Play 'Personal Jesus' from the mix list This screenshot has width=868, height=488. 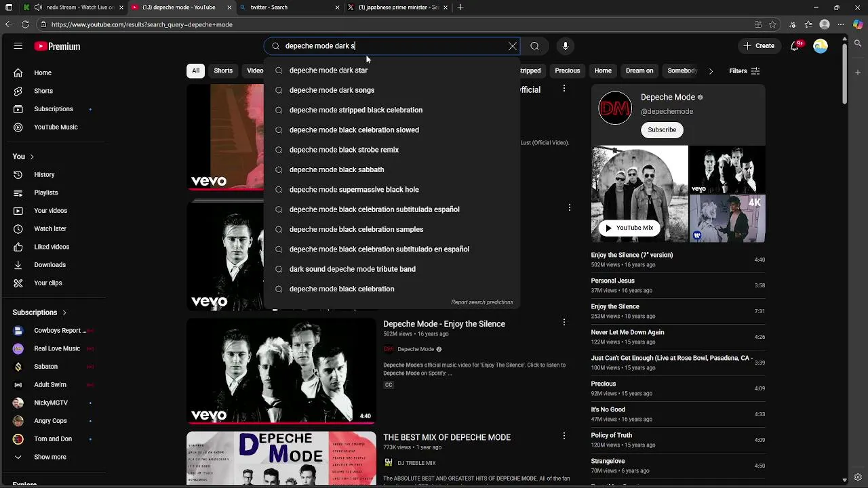click(677, 285)
